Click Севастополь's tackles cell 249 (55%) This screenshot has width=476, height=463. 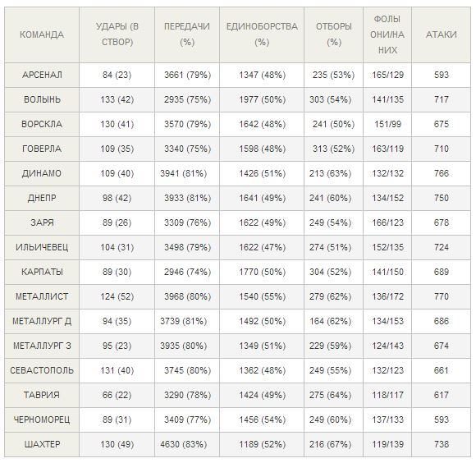(x=330, y=371)
